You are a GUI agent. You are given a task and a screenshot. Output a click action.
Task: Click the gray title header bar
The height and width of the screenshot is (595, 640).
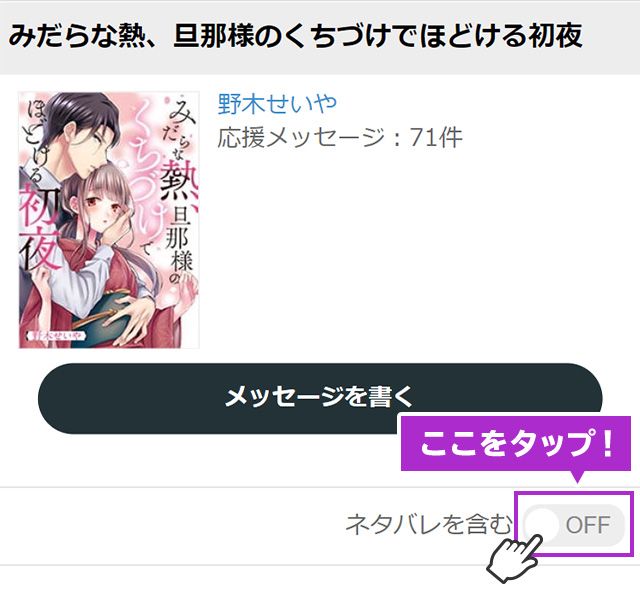coord(320,38)
